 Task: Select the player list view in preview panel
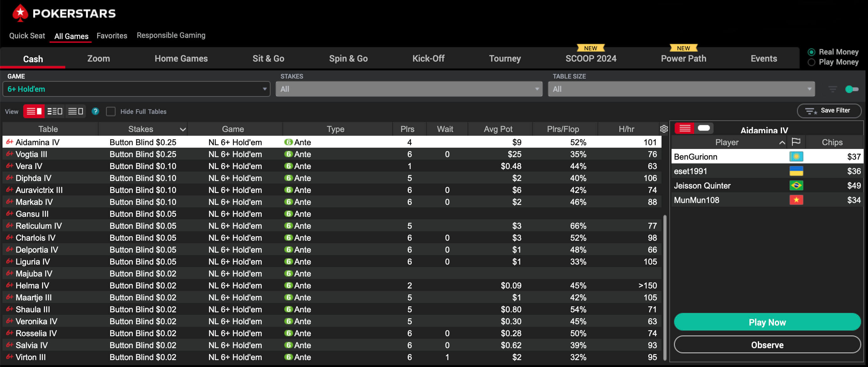click(x=684, y=128)
